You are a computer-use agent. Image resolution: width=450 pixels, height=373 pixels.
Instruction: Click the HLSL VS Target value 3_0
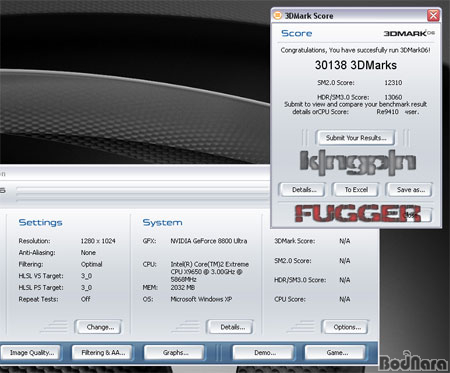point(86,276)
